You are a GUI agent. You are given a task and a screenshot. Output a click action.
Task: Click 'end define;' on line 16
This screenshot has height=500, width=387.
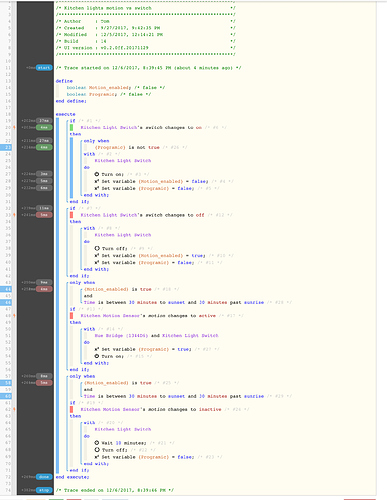(x=71, y=101)
